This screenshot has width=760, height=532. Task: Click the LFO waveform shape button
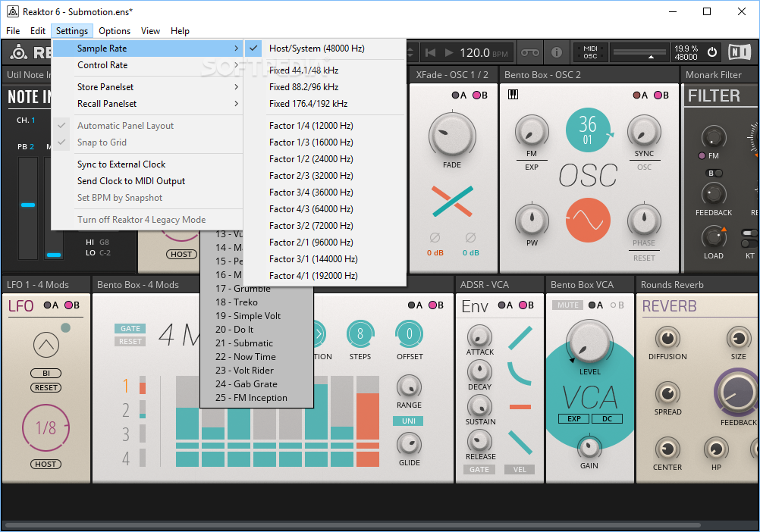click(46, 345)
